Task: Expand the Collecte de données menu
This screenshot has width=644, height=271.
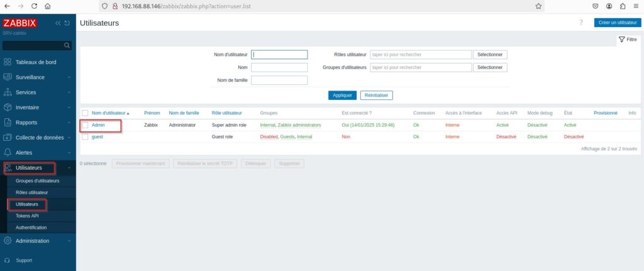Action: tap(69, 138)
